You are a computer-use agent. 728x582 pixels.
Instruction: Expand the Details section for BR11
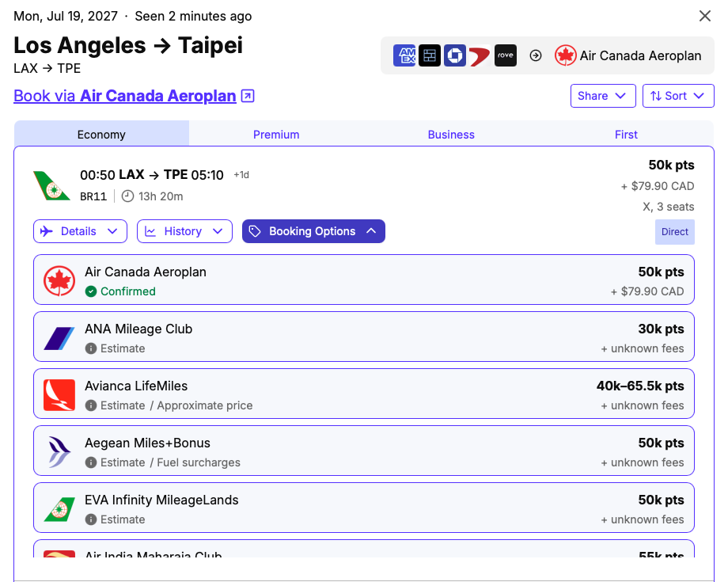(x=80, y=231)
